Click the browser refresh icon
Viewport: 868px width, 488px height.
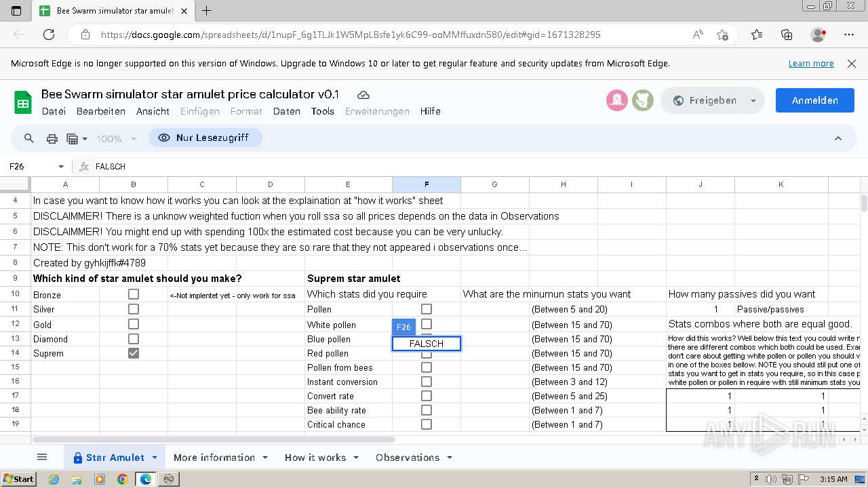coord(49,35)
